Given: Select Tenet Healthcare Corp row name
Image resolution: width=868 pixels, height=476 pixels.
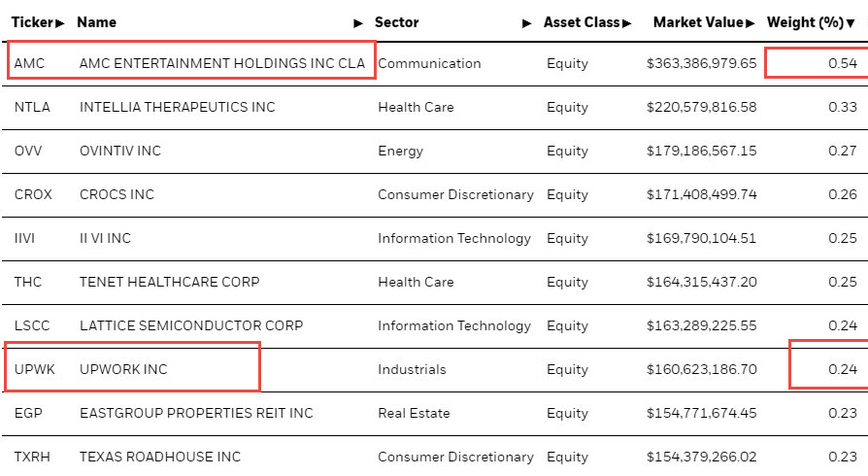Looking at the screenshot, I should point(169,282).
